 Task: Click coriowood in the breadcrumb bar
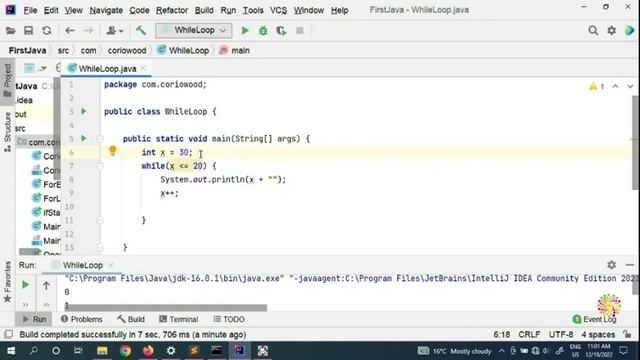127,51
